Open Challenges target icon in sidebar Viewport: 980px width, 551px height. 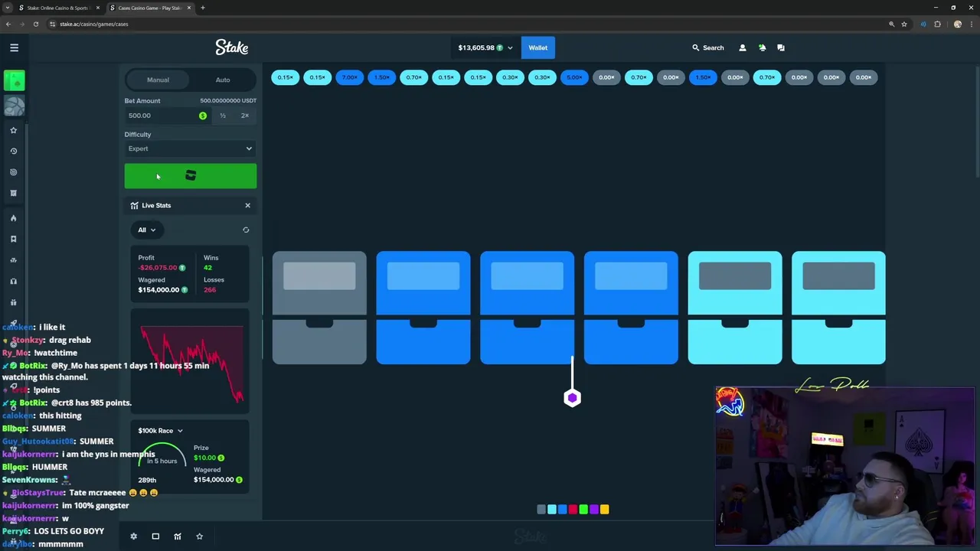pos(13,172)
